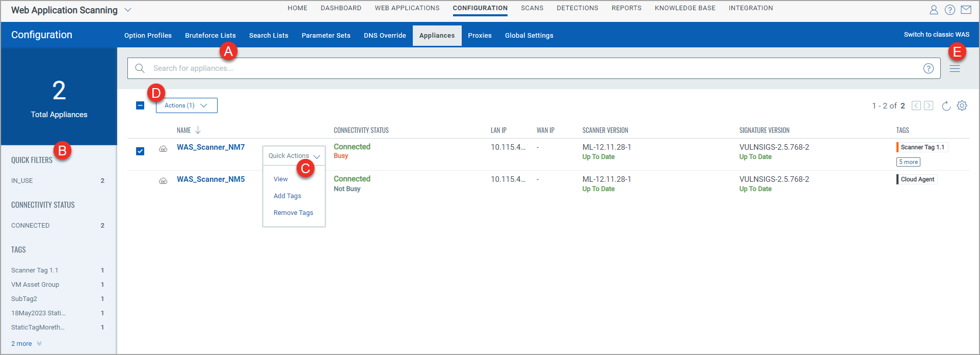Open the DETECTIONS menu

(x=577, y=8)
